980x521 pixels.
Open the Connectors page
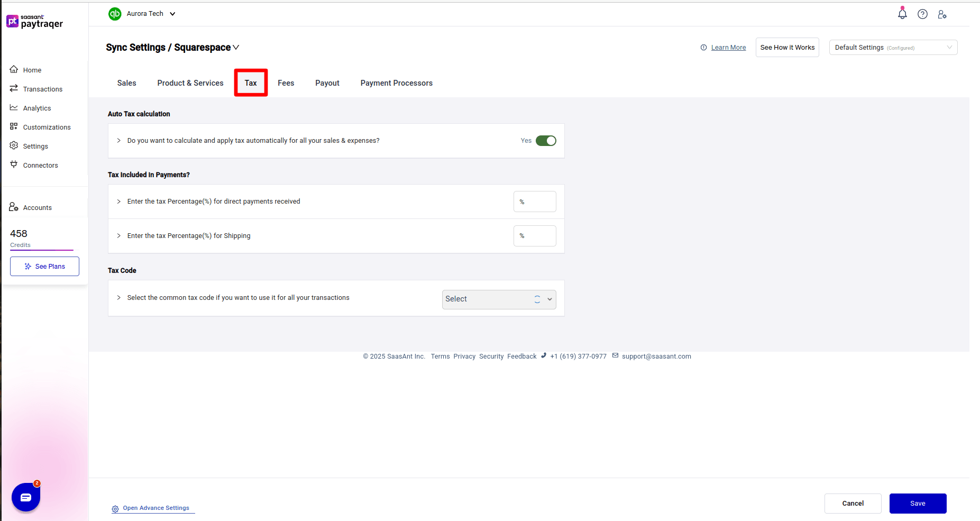pos(40,165)
